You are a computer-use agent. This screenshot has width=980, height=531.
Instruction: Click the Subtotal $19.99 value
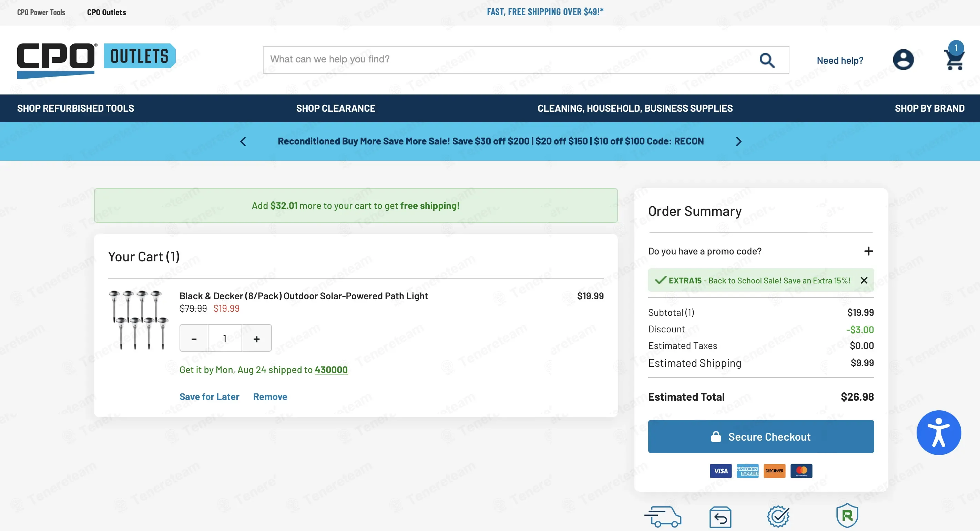tap(860, 312)
